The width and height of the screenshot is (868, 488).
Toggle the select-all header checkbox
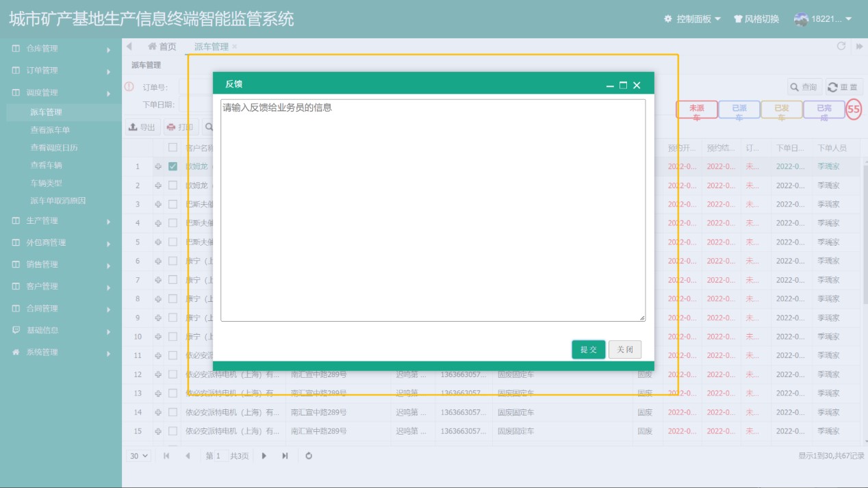(173, 147)
